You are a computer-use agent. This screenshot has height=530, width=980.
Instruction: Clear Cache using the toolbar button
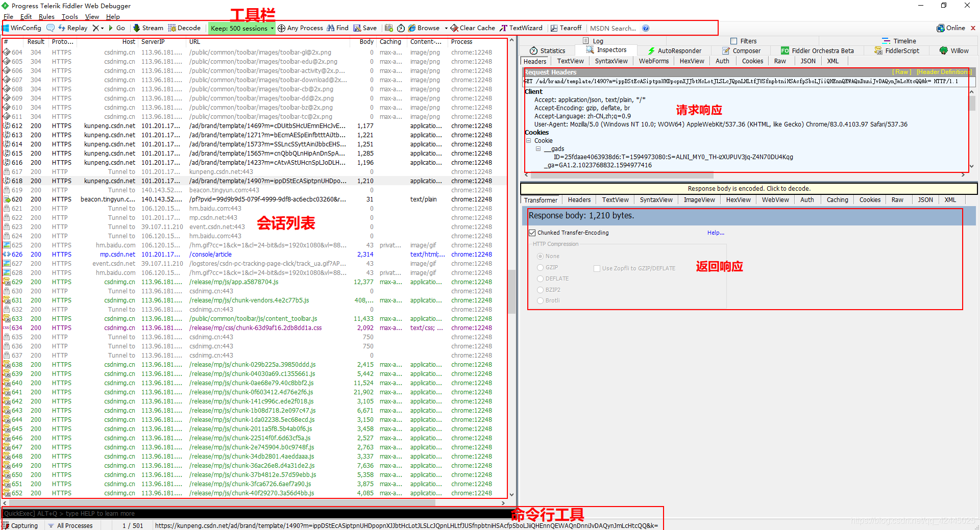click(473, 28)
